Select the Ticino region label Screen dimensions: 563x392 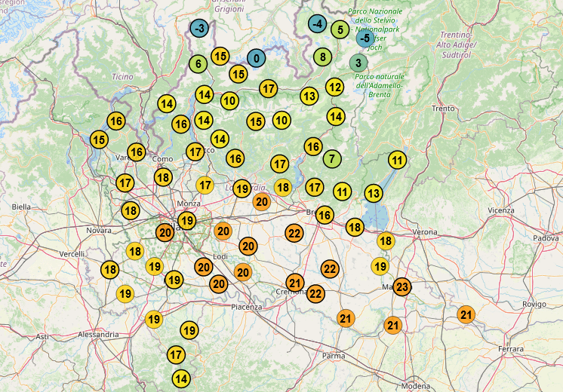tap(122, 76)
